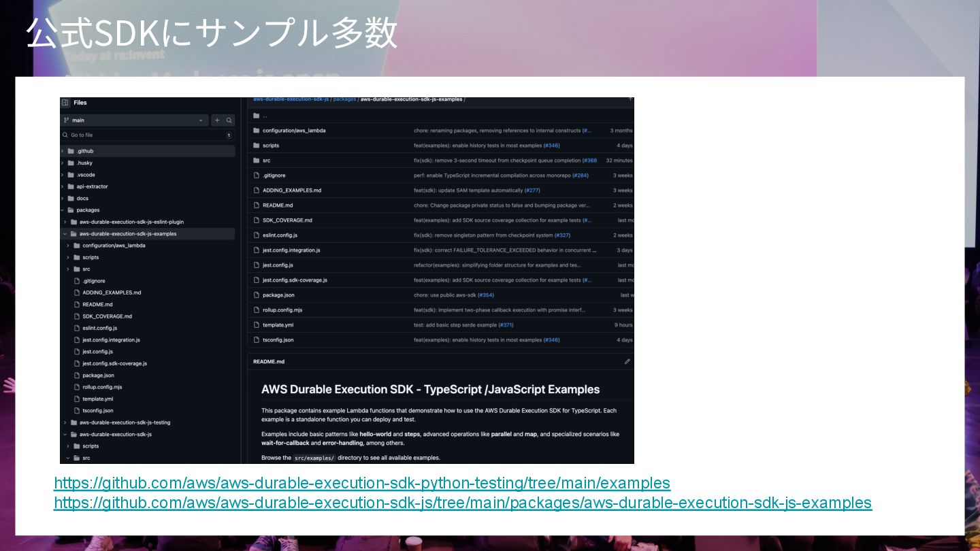This screenshot has width=980, height=551.
Task: Expand aws-durable-execution-sdk-js-testing folder chevron
Action: click(x=65, y=422)
